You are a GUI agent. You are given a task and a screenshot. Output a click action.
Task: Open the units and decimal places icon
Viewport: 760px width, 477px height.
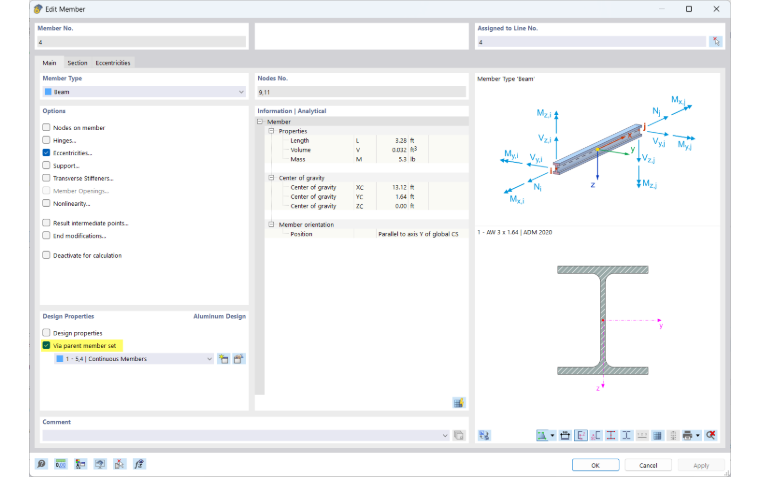61,464
